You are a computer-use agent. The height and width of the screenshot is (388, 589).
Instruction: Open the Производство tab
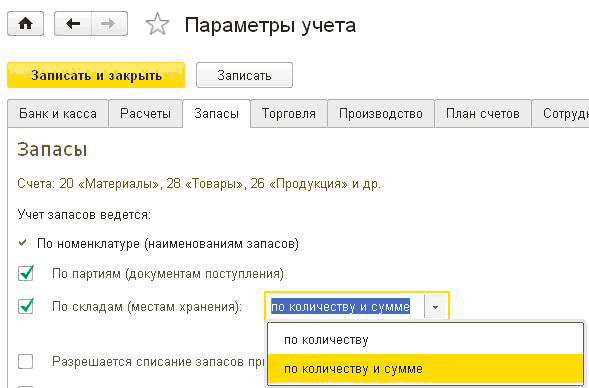381,113
